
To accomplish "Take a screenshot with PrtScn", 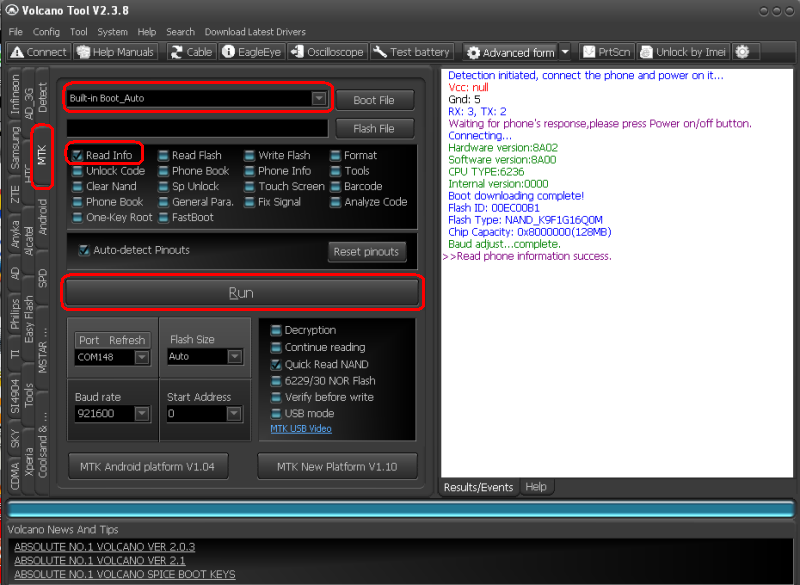I will click(x=590, y=52).
